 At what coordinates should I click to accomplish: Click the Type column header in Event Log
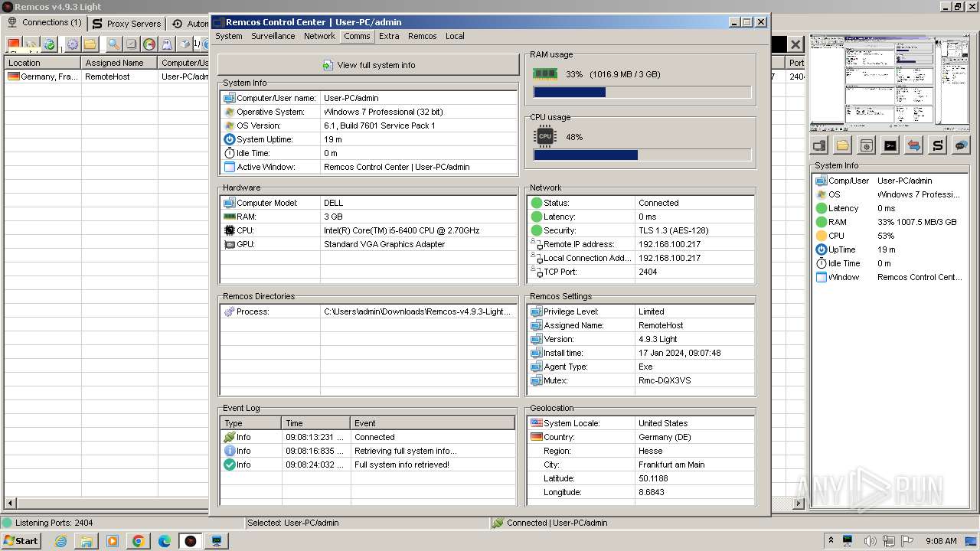[251, 423]
